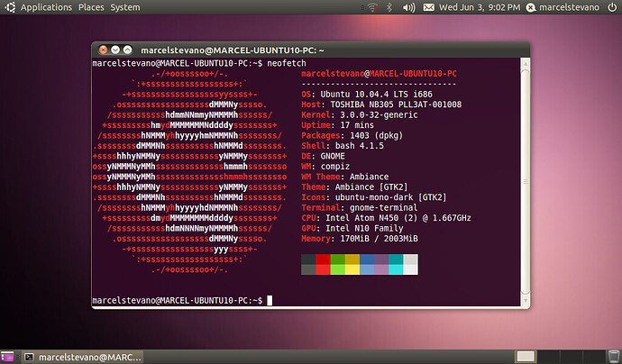The image size is (622, 364).
Task: Open the Applications menu
Action: 46,7
